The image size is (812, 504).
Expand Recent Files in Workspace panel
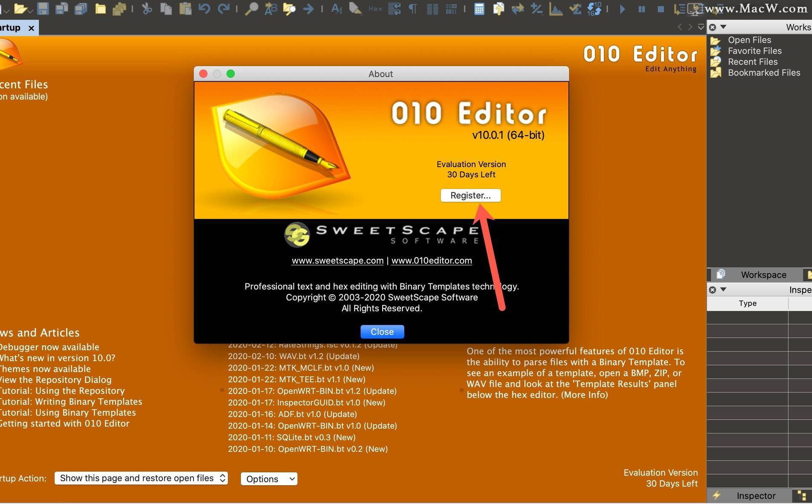point(753,62)
